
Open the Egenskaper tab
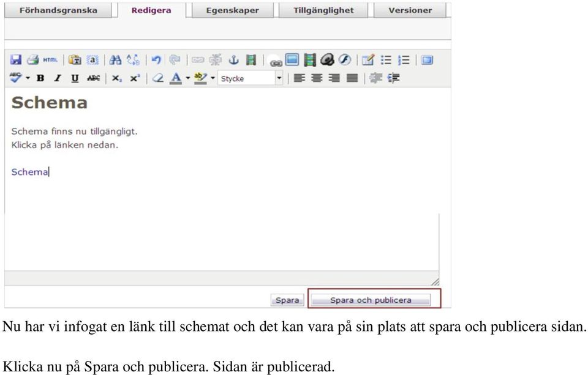(233, 10)
